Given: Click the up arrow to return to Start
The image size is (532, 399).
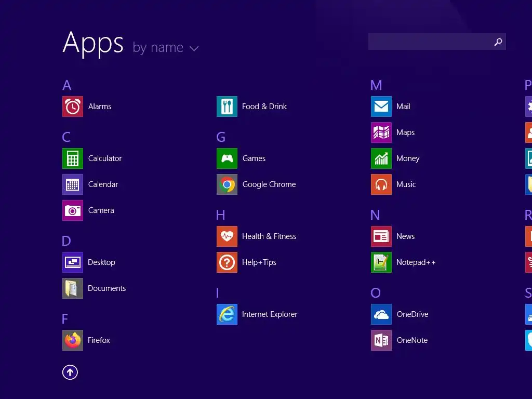Looking at the screenshot, I should point(70,372).
